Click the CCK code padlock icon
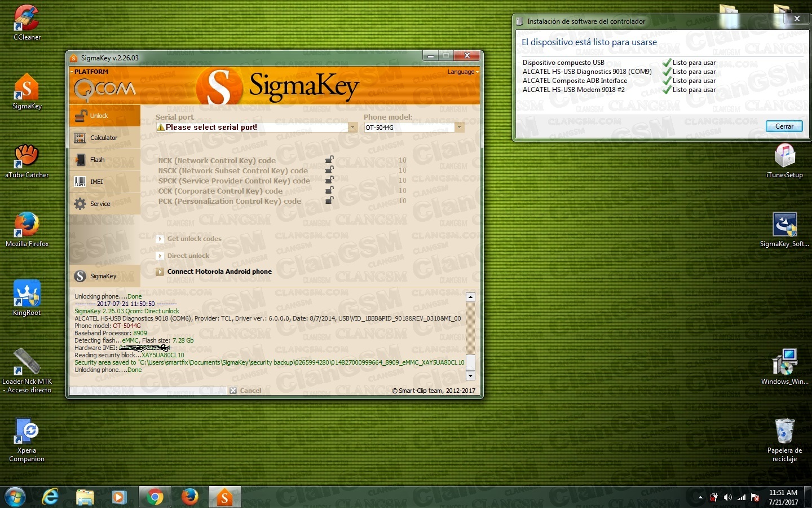 329,191
